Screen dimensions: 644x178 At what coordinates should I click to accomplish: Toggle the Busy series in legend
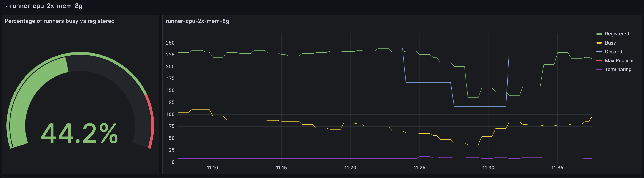[x=610, y=43]
